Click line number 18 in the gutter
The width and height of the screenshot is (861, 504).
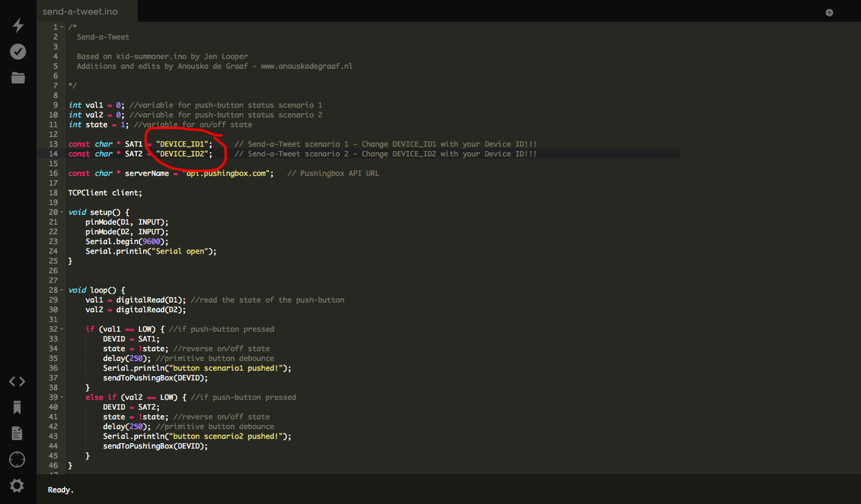pos(54,193)
